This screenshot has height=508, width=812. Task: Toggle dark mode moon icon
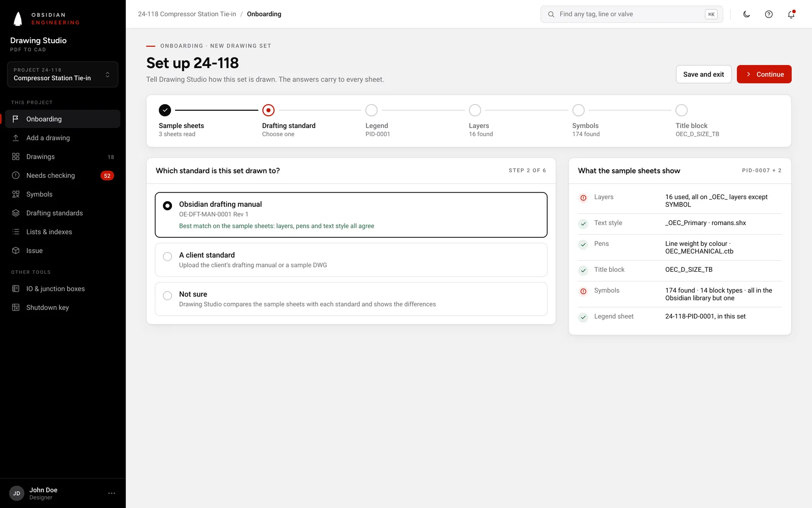tap(747, 14)
